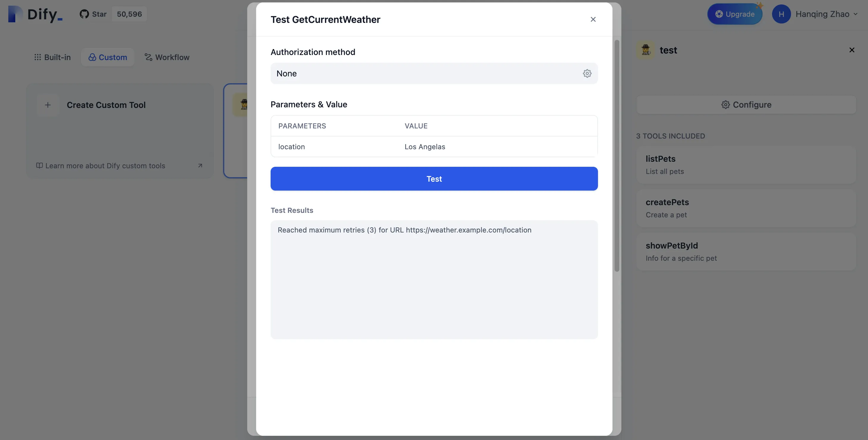Click the dialog's vertical scrollbar
This screenshot has height=440, width=868.
tap(617, 155)
